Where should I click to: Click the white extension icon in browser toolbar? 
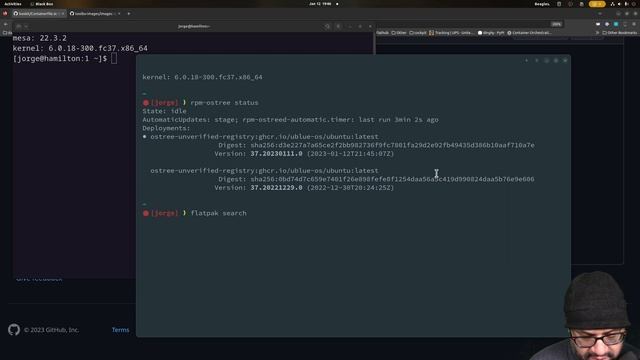point(598,24)
